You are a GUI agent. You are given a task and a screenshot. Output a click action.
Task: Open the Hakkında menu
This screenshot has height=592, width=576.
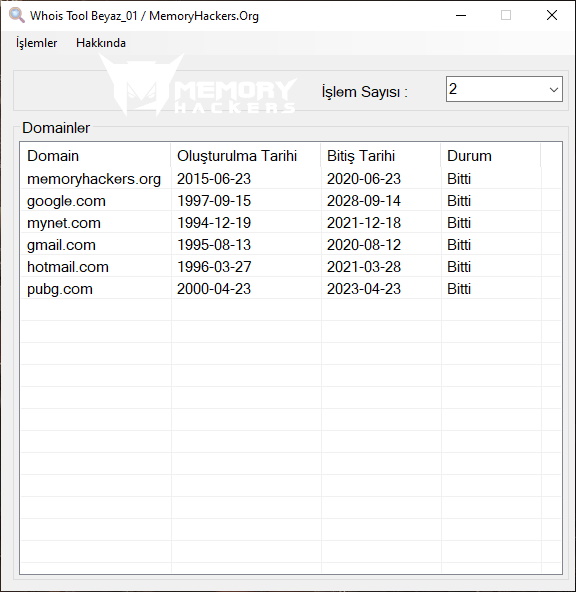(x=101, y=43)
